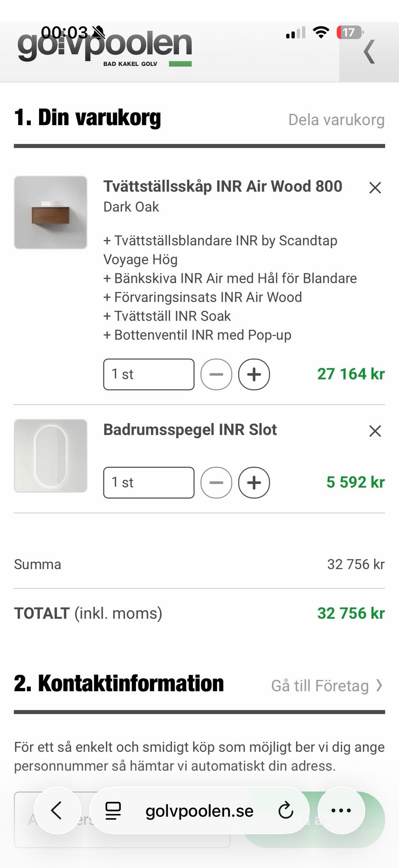Decrease quantity of Tvättställsskåp INR Air Wood
This screenshot has width=399, height=868.
tap(216, 374)
